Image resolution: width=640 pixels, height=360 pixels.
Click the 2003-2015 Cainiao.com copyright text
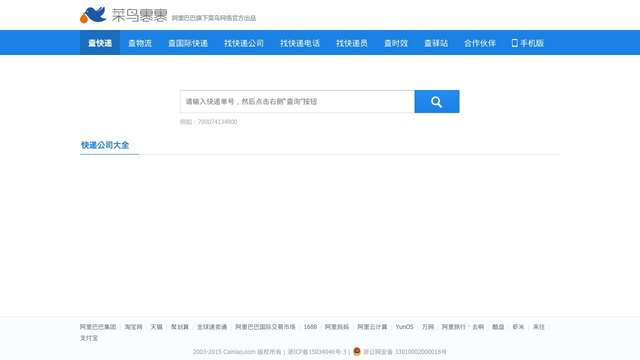(237, 352)
